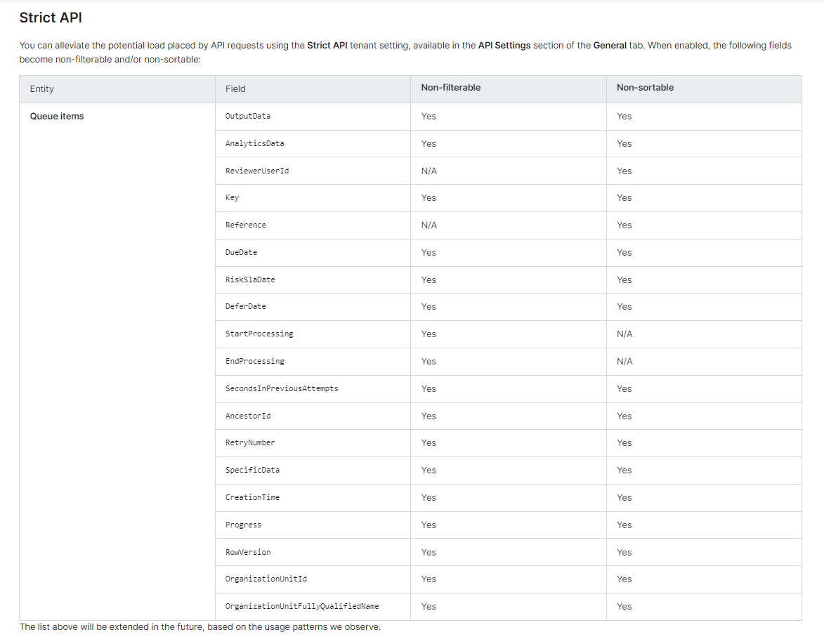Click the Non-sortable column header
This screenshot has width=824, height=644.
click(x=645, y=88)
